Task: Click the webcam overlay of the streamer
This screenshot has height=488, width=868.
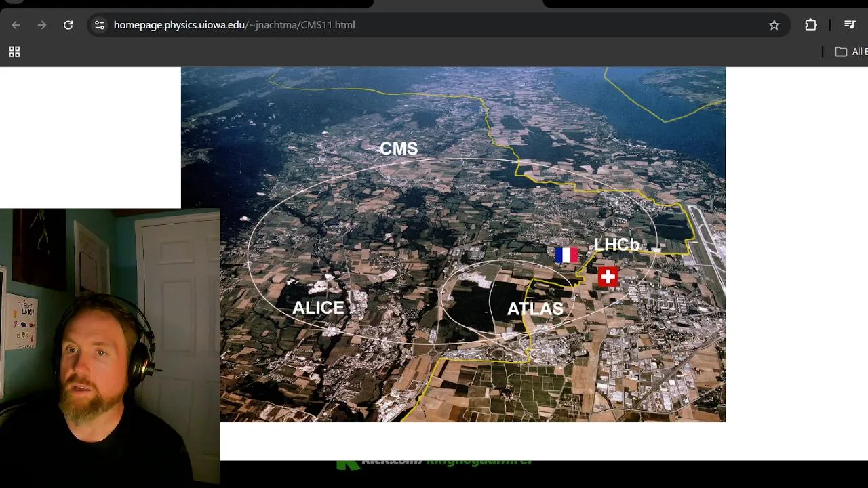Action: pyautogui.click(x=110, y=346)
